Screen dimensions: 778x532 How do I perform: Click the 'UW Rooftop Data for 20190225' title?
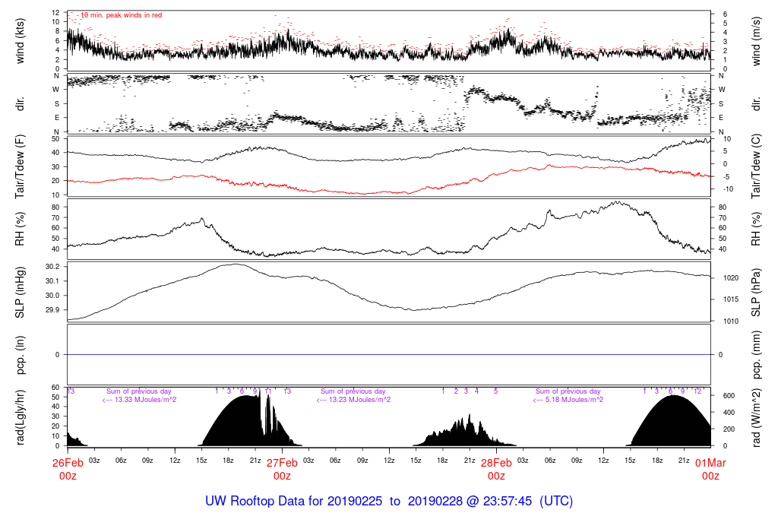[x=294, y=501]
